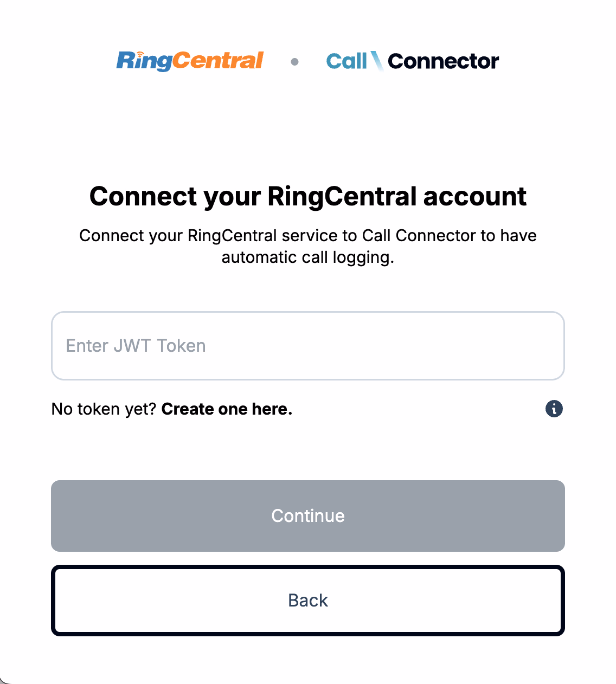Click the outlined Back control
Viewport: 616px width, 684px height.
pos(307,600)
